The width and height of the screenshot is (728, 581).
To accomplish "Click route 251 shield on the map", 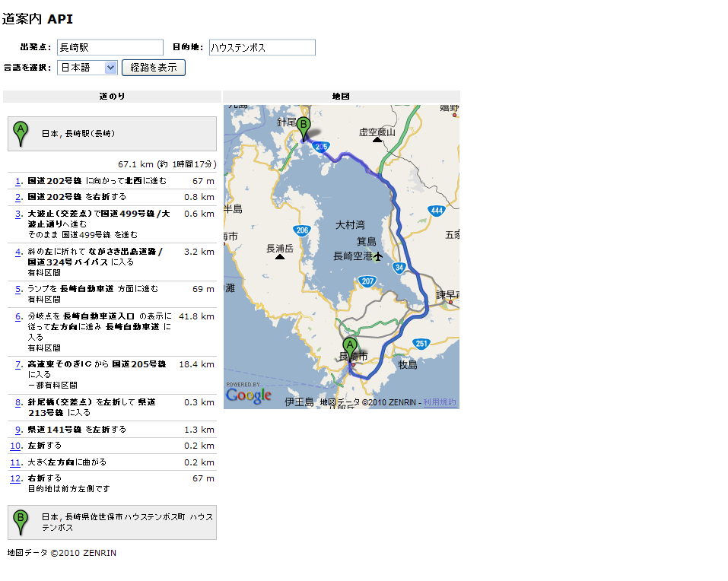I will [421, 344].
